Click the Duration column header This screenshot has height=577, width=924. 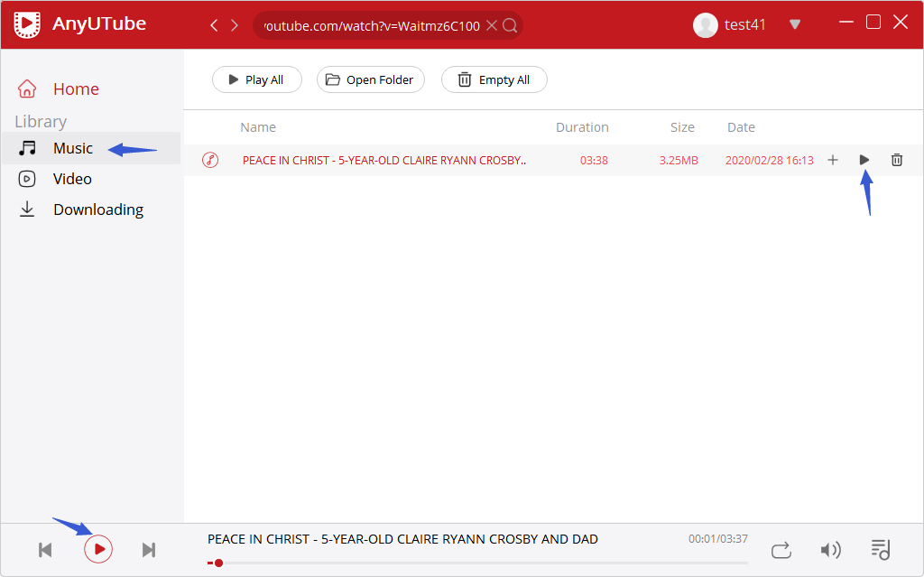[x=582, y=127]
